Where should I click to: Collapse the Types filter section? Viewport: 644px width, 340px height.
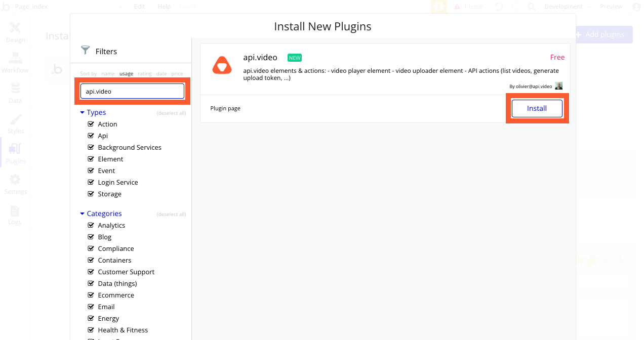[x=82, y=112]
